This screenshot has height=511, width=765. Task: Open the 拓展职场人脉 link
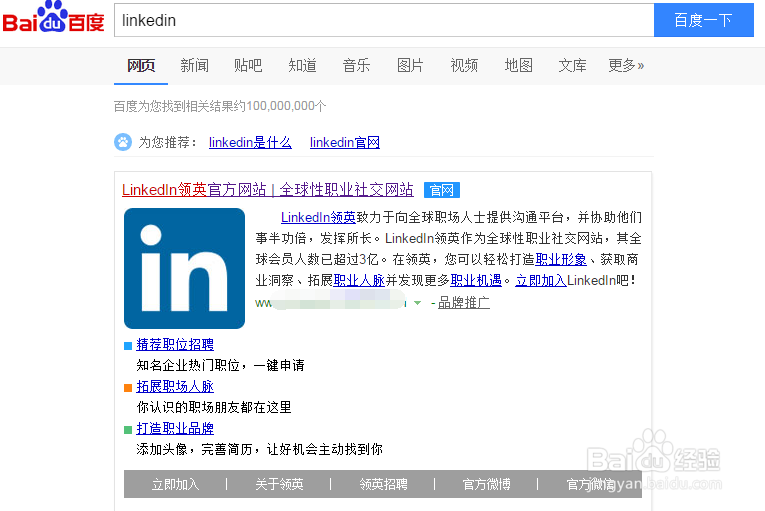pyautogui.click(x=175, y=387)
